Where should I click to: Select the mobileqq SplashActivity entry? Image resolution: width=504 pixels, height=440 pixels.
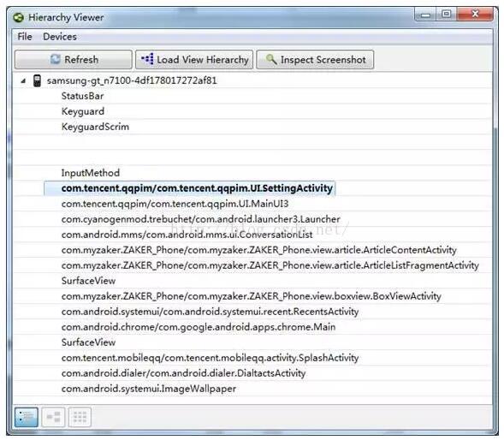point(210,358)
